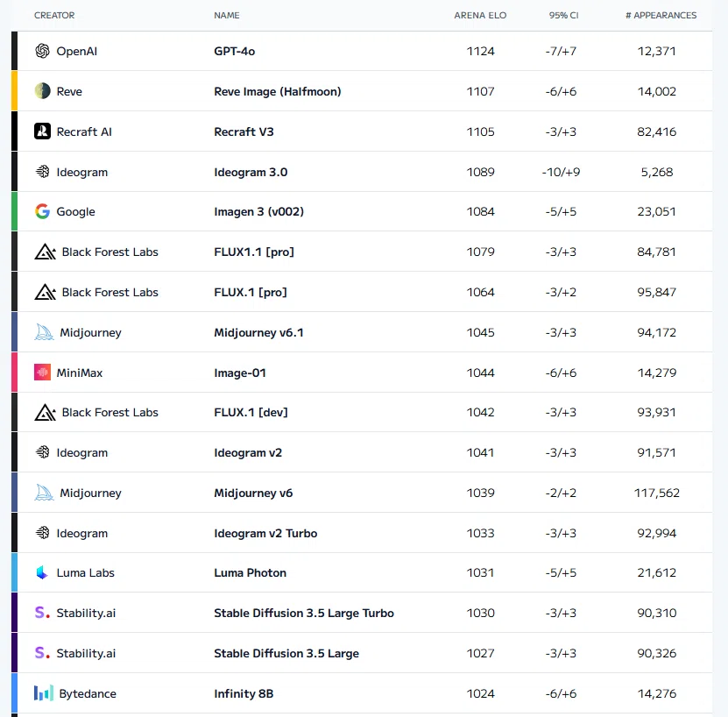Click Black Forest Labs icon for FLUX1.1 [pro]

tap(45, 252)
